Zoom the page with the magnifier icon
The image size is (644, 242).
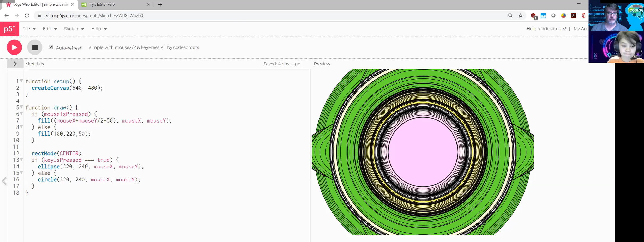(510, 16)
